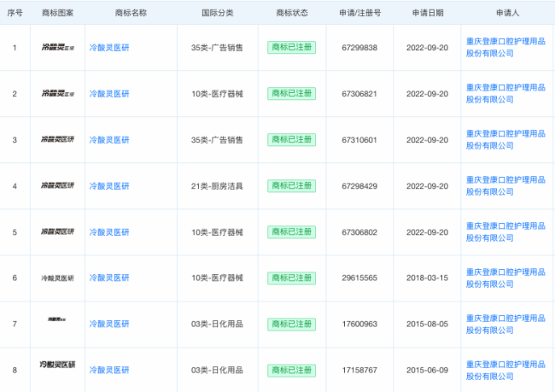Image resolution: width=555 pixels, height=392 pixels.
Task: Open trademark name link in row 5
Action: tap(109, 232)
